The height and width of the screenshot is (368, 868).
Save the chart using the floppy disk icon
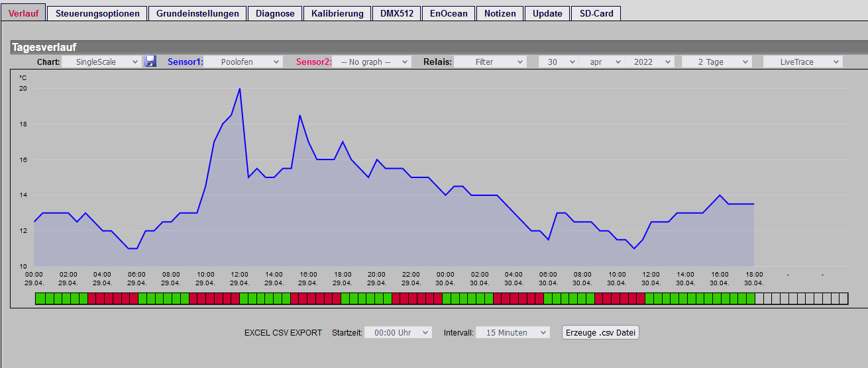click(x=150, y=62)
